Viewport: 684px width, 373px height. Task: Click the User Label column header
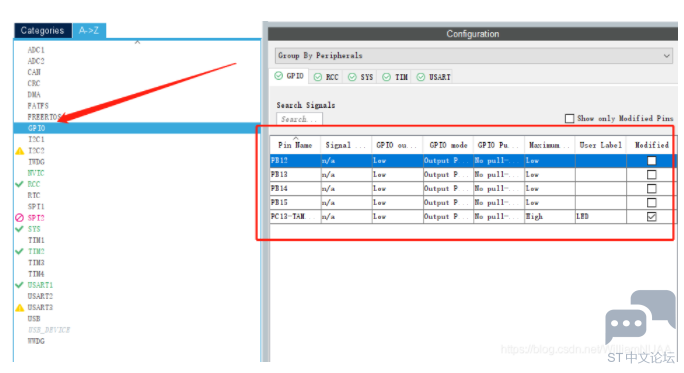click(601, 145)
